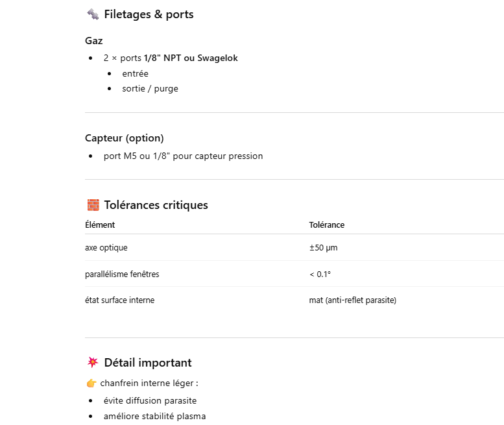Click the "mat (anti-reflet parasite)" cell

[x=352, y=300]
